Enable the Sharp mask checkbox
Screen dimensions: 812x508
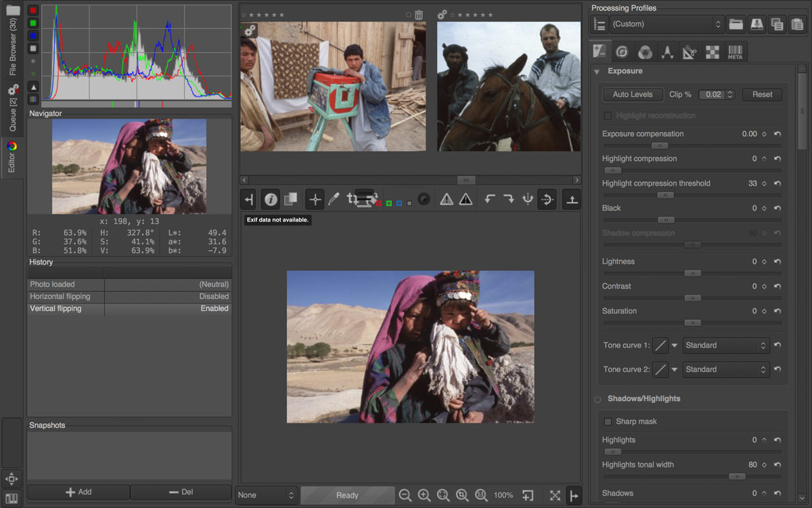pos(608,421)
